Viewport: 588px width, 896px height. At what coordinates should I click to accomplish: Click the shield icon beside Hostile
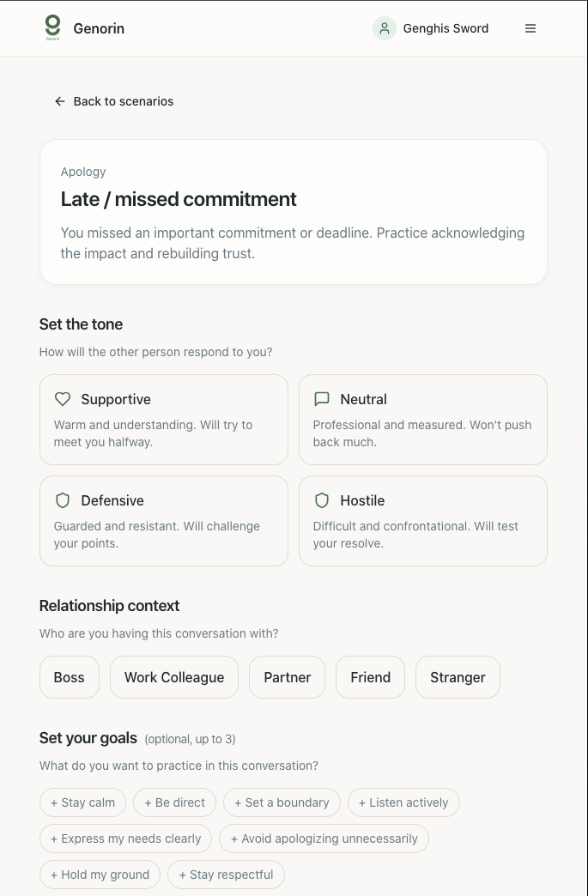[322, 500]
